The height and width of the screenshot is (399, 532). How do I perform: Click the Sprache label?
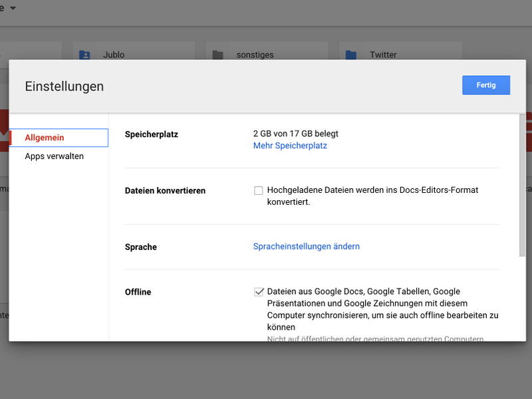coord(141,247)
